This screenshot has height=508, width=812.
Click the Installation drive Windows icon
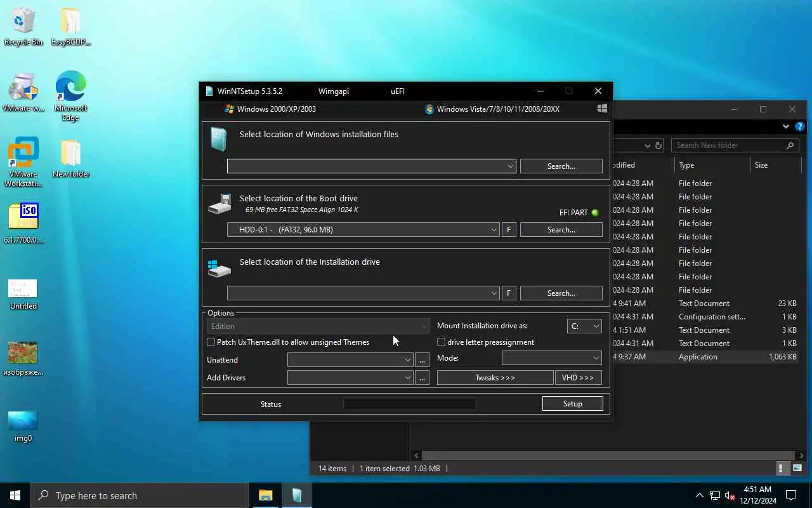tap(219, 268)
